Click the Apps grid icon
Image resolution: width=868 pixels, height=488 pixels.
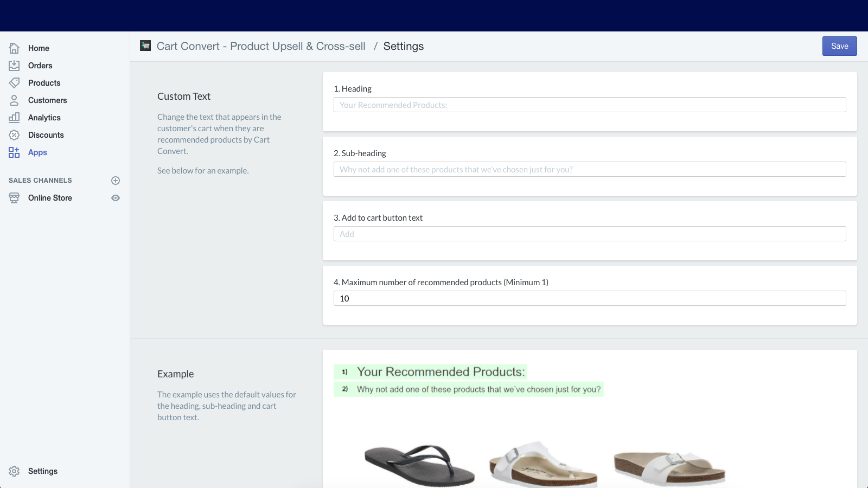click(x=14, y=152)
